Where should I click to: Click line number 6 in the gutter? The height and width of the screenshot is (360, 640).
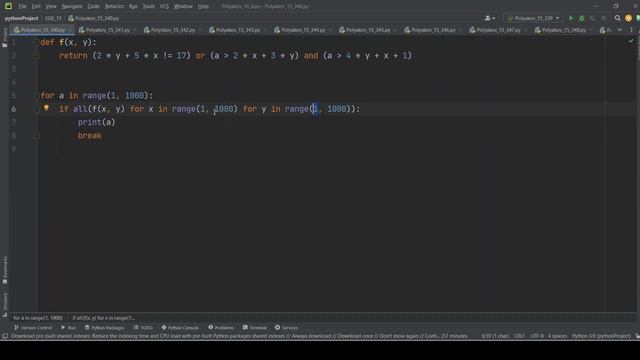[x=13, y=109]
